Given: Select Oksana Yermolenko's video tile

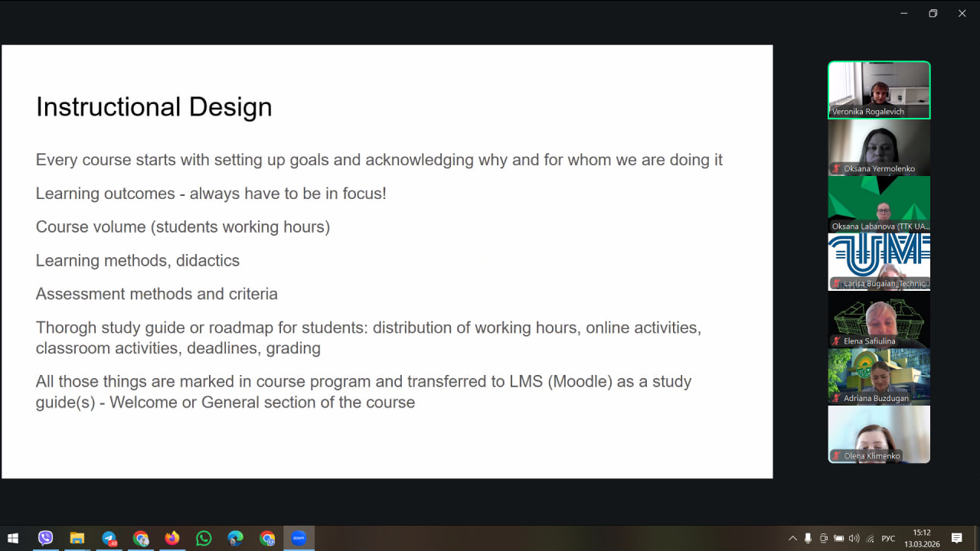Looking at the screenshot, I should [x=879, y=147].
